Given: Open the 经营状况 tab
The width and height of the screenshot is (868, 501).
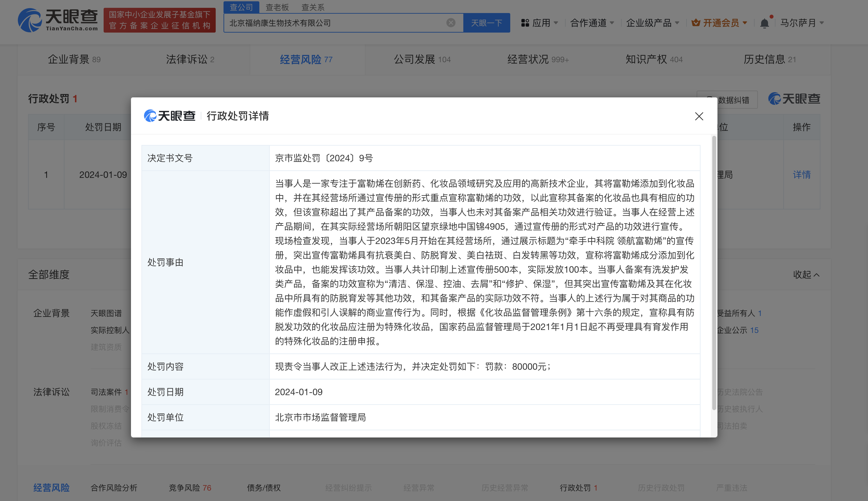Looking at the screenshot, I should point(538,60).
